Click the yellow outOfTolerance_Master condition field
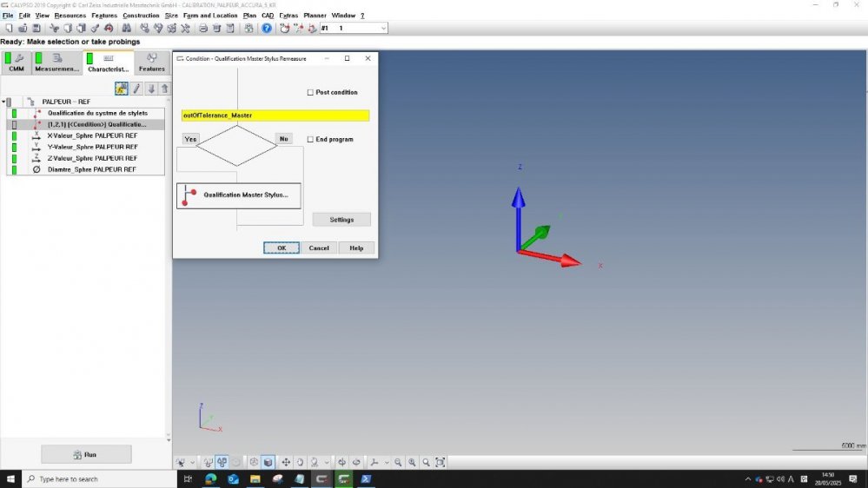Screen dimensions: 868x488 pyautogui.click(x=275, y=115)
